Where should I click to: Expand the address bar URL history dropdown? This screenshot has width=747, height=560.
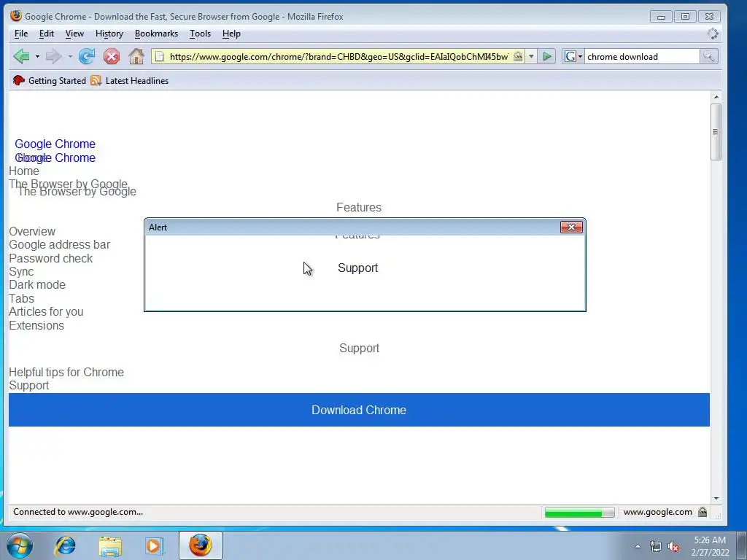(x=531, y=56)
